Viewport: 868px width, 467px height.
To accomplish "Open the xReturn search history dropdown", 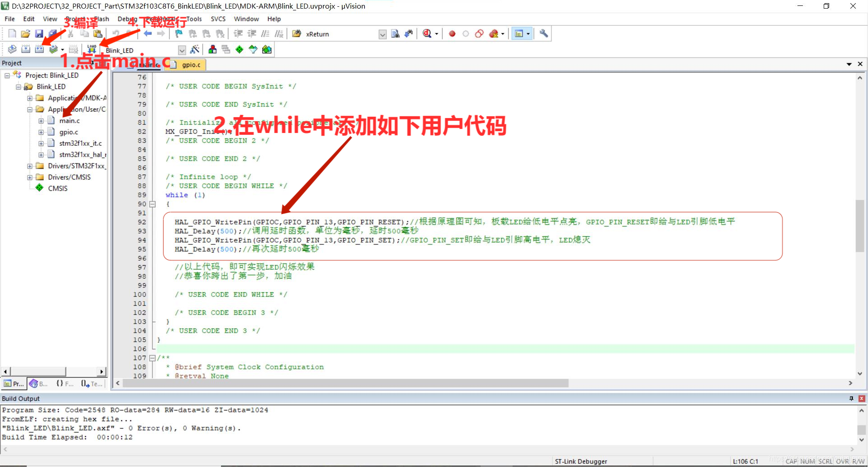I will pyautogui.click(x=382, y=34).
